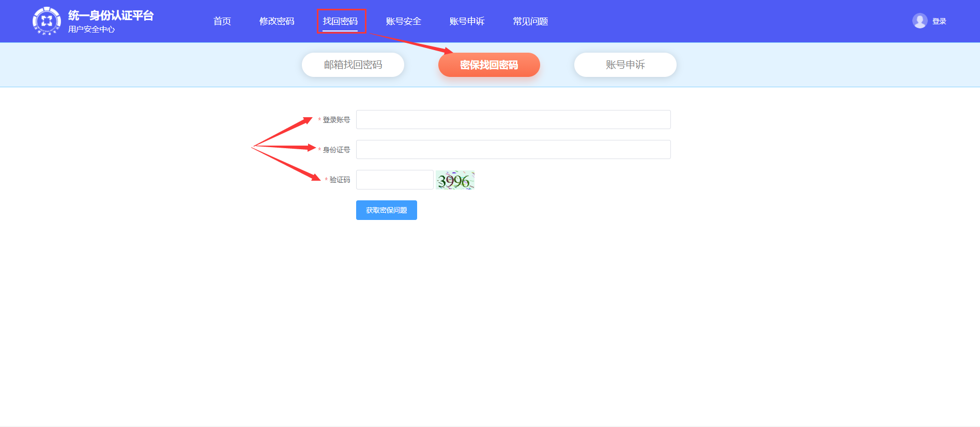Screen dimensions: 980x427
Task: Switch to the 邮箱找回密码 tab
Action: pos(353,65)
